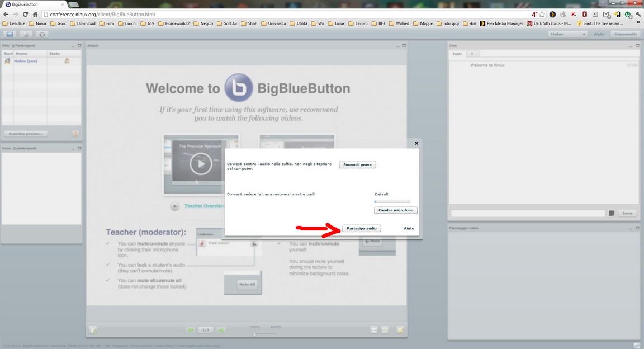Click the Cambia microfono button

tap(396, 210)
